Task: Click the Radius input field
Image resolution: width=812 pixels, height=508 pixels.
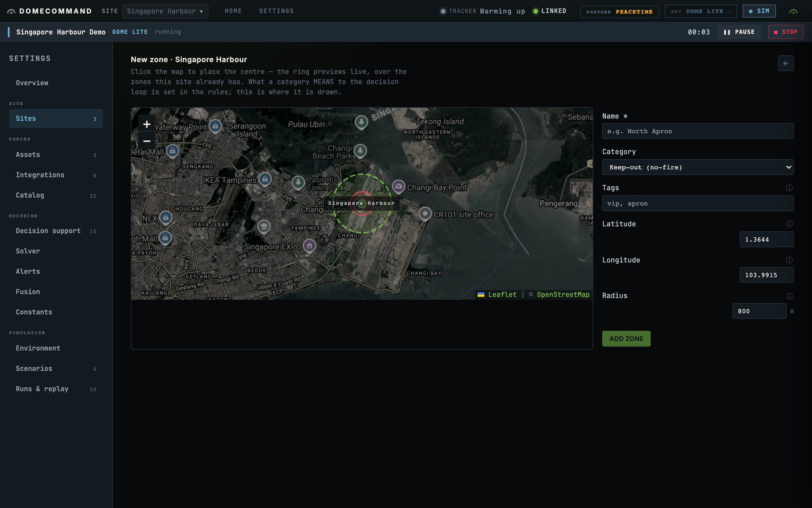Action: (x=759, y=311)
